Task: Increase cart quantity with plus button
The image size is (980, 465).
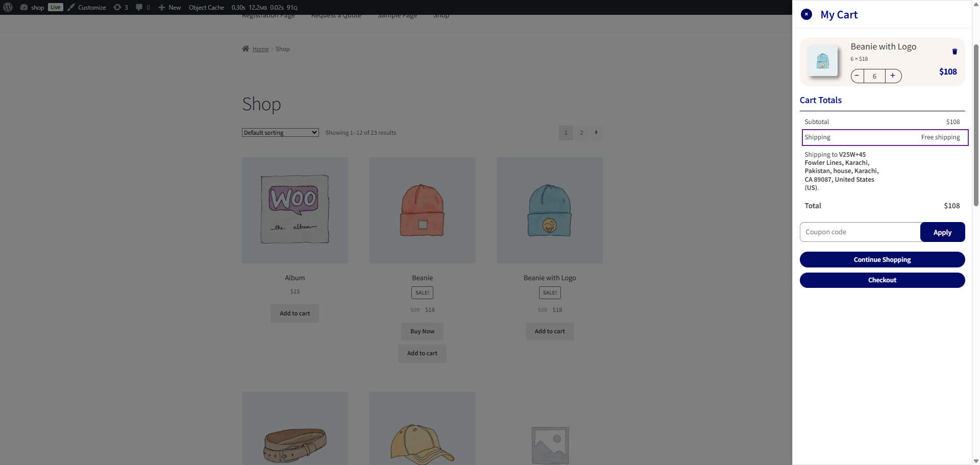Action: pyautogui.click(x=893, y=76)
